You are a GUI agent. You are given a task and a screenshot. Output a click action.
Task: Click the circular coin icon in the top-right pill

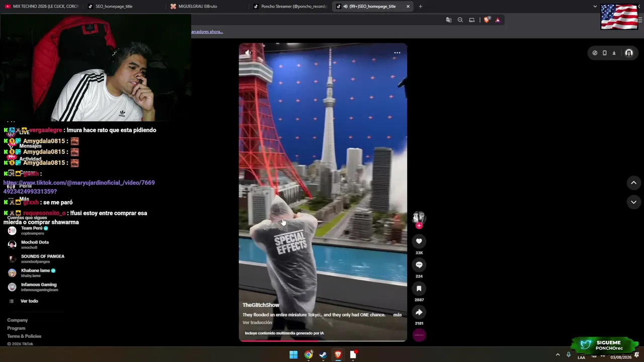(x=595, y=53)
